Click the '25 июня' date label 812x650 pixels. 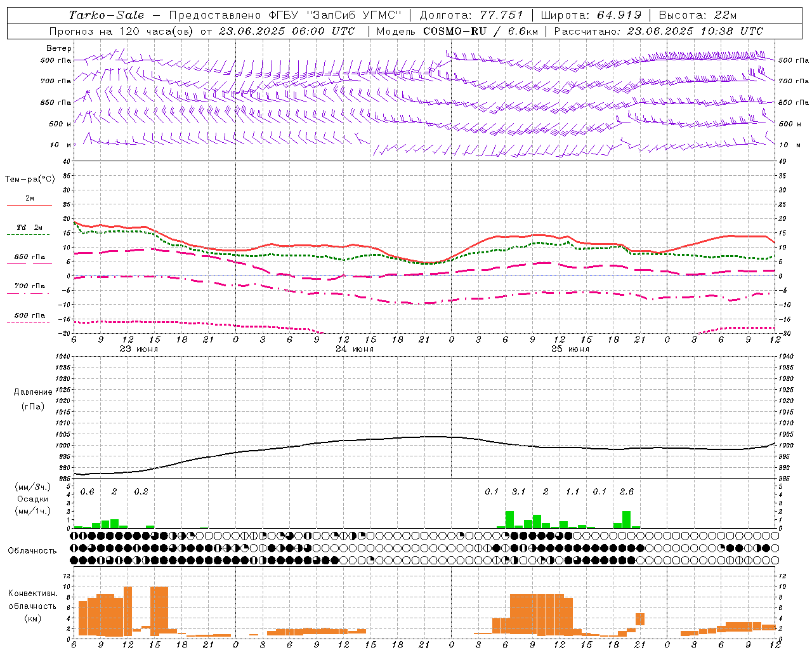570,349
